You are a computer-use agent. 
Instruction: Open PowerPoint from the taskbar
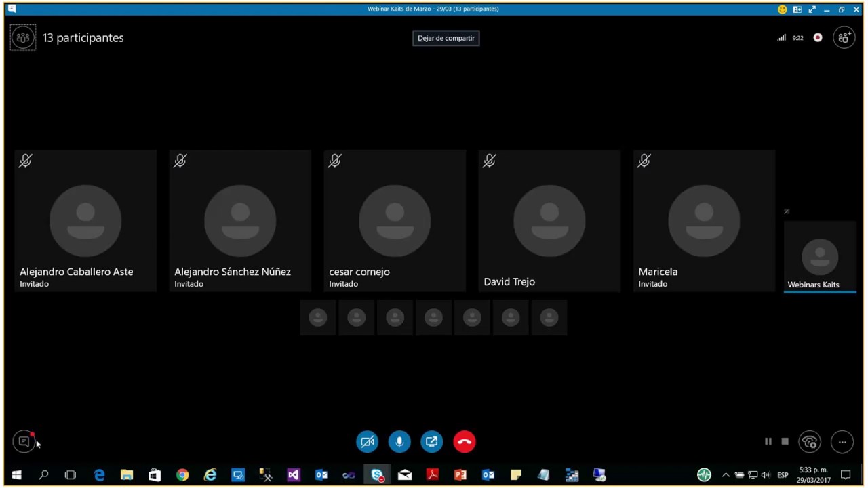pyautogui.click(x=460, y=475)
